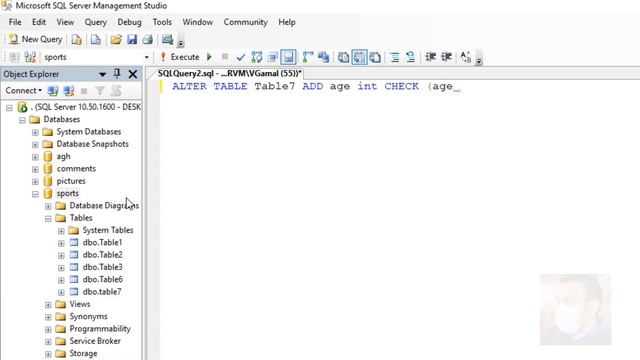Select the SQLQuery2.sql tab
640x360 pixels.
(229, 73)
